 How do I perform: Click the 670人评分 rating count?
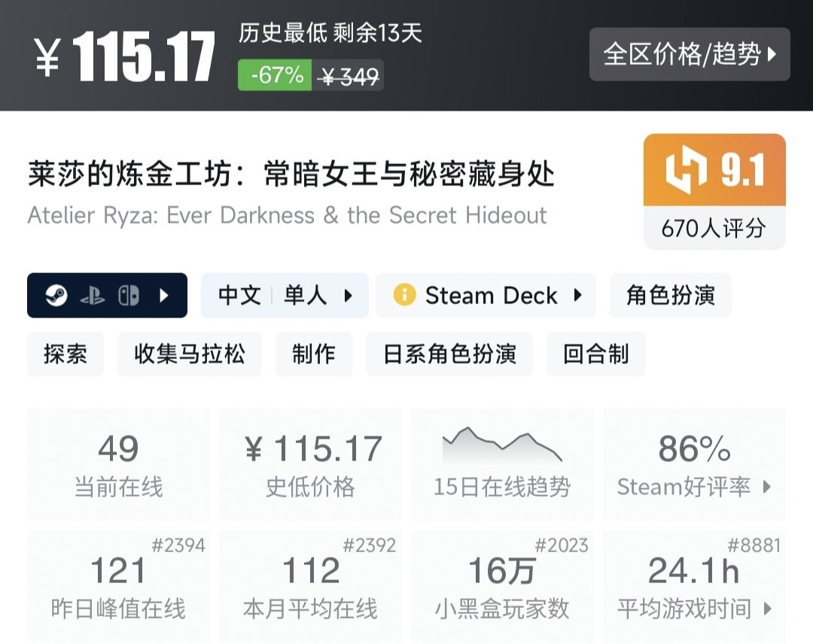click(x=714, y=228)
